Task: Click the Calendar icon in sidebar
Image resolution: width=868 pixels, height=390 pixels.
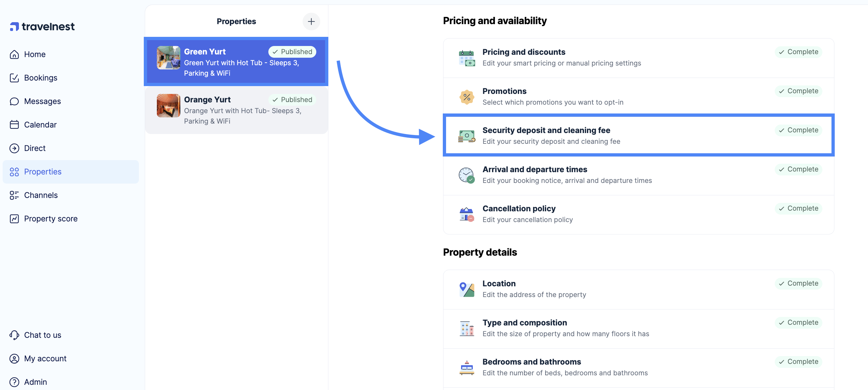Action: (14, 125)
